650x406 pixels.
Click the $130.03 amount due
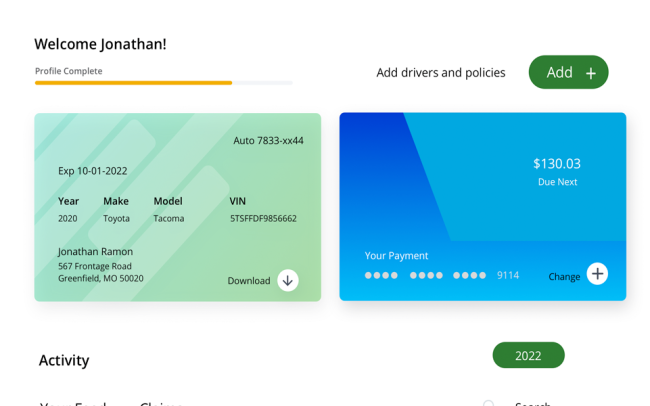click(x=557, y=163)
